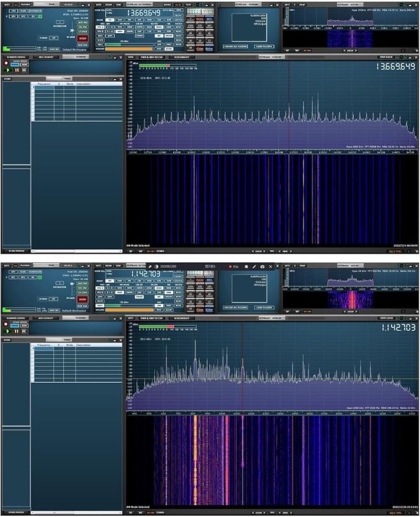Screen dimensions: 420x517
Task: Click Frequency column header in upper Memory panel
Action: tap(44, 84)
